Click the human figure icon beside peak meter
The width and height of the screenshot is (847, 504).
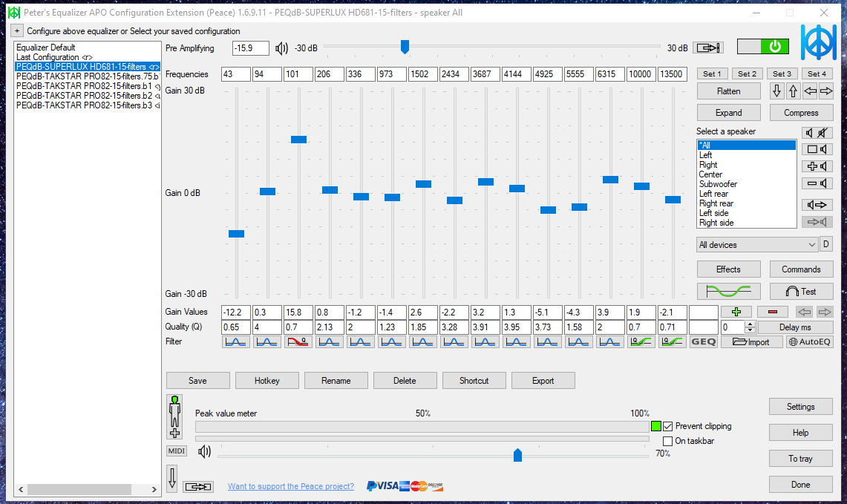pos(174,416)
